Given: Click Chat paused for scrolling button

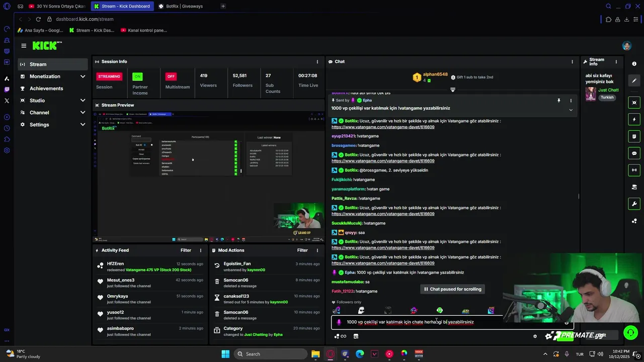Looking at the screenshot, I should (452, 289).
